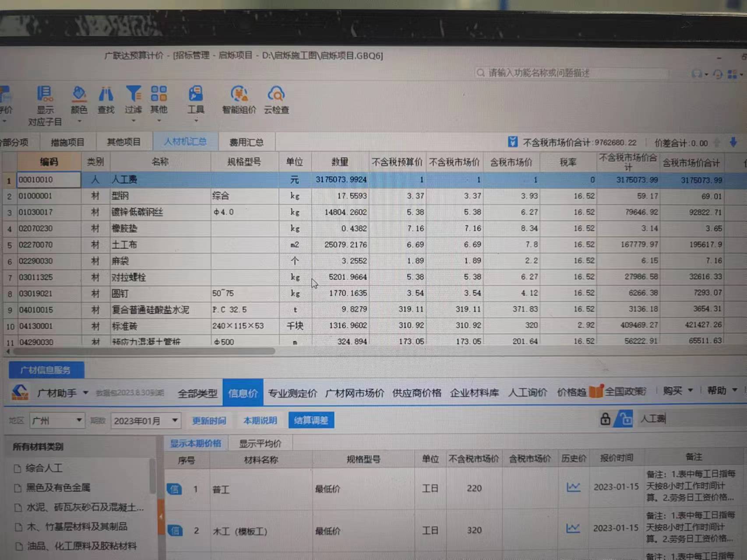Expand the arrow under 颜色
The image size is (747, 560).
pyautogui.click(x=79, y=121)
